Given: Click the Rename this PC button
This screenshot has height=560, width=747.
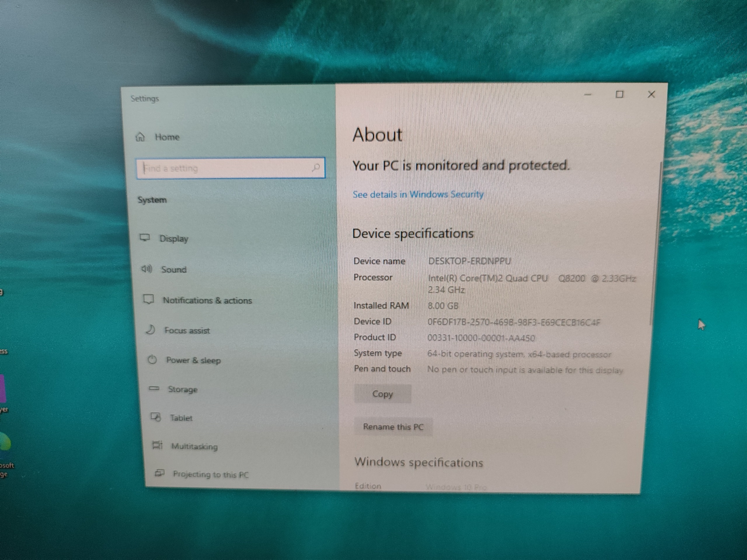Looking at the screenshot, I should (x=393, y=427).
